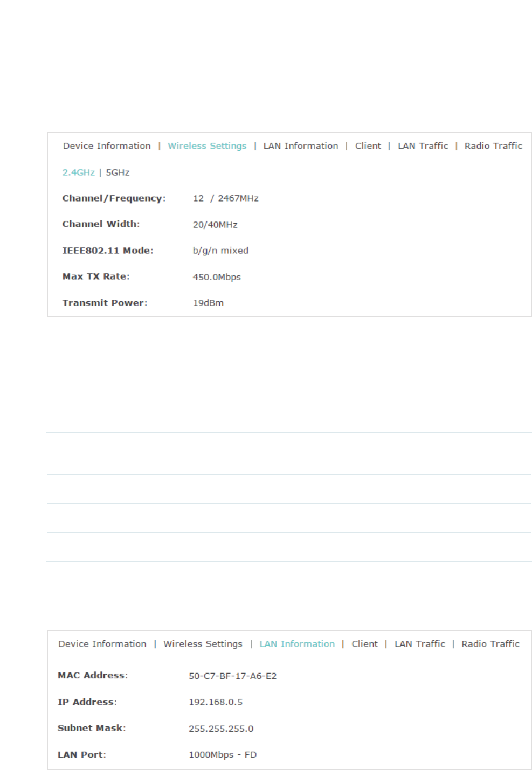
Task: Open Device Information tab in wireless panel
Action: tap(107, 146)
